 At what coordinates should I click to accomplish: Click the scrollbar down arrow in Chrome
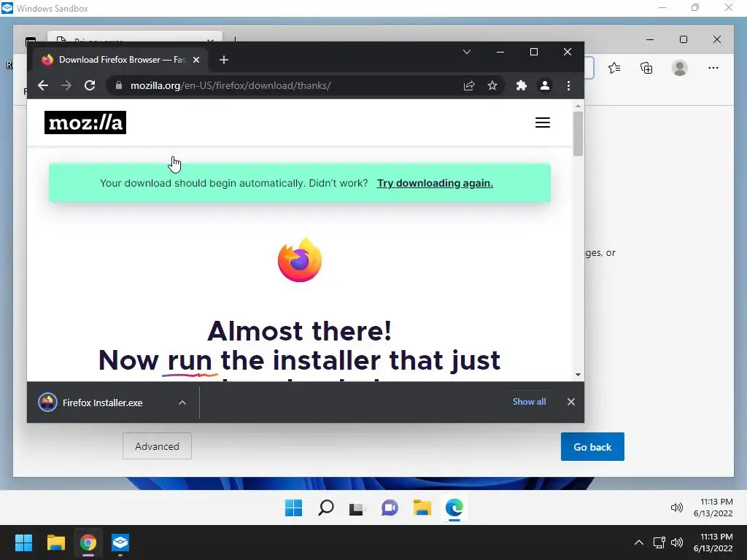pos(578,375)
